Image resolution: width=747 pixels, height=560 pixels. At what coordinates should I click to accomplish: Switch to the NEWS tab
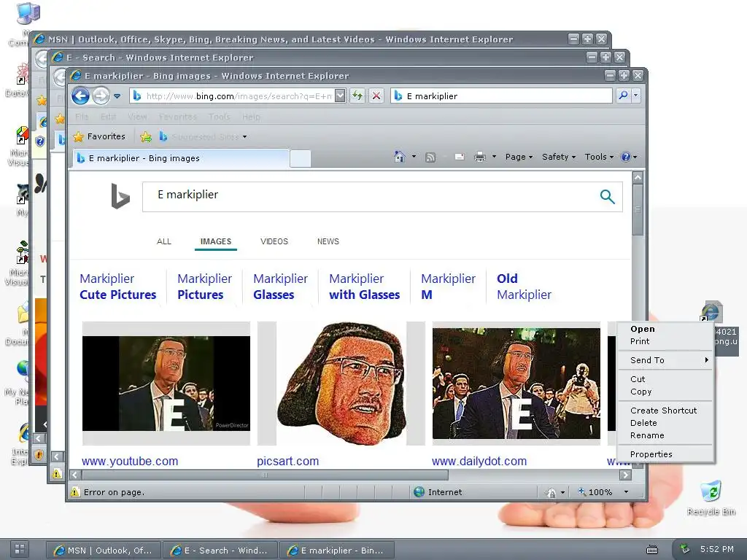(x=328, y=241)
